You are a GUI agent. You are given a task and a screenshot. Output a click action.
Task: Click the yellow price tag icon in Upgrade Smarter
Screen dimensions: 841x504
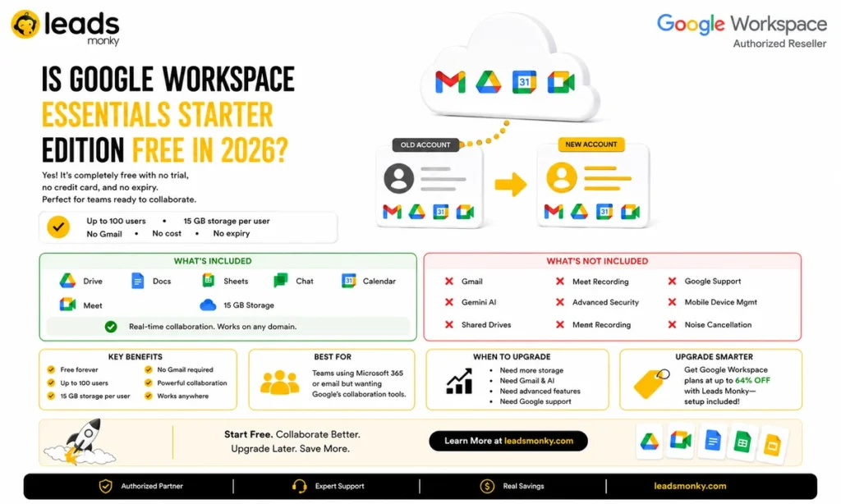[651, 383]
